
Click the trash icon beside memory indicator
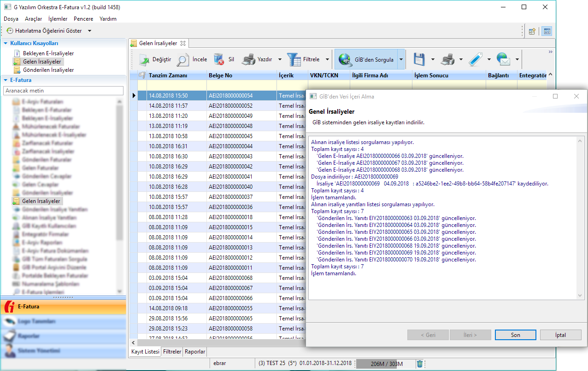[420, 364]
